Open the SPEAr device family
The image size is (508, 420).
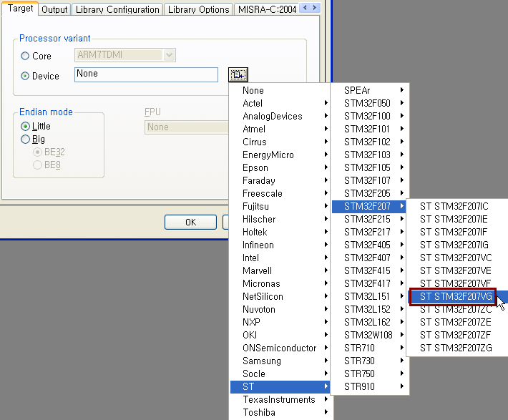click(370, 90)
